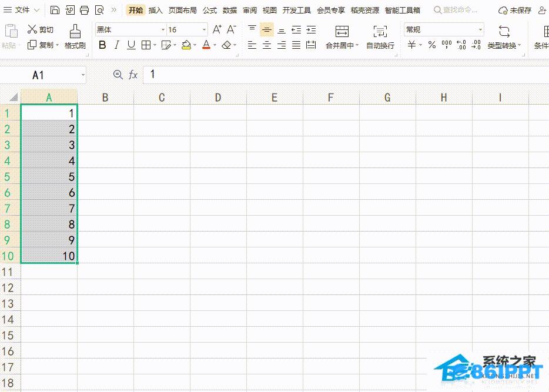The height and width of the screenshot is (392, 549).
Task: Toggle Italic formatting
Action: tap(117, 45)
